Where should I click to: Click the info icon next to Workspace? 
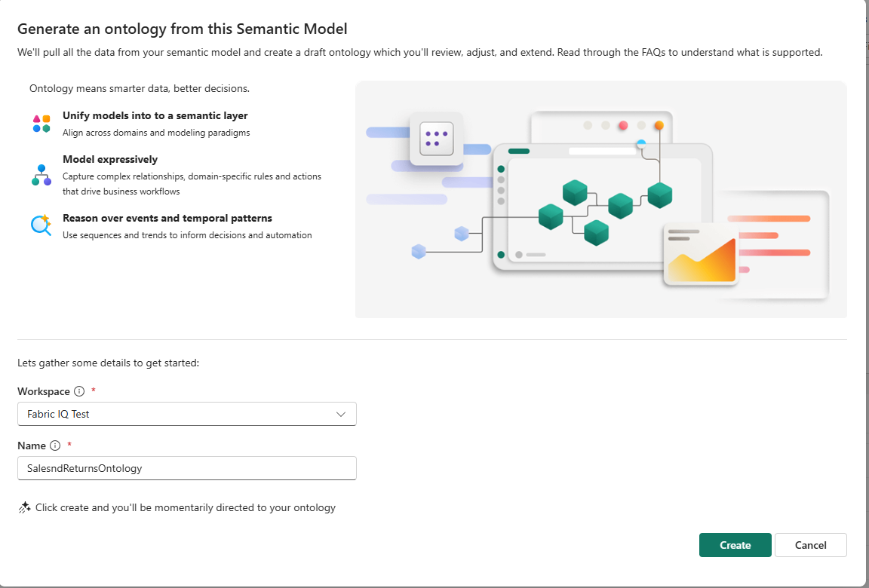tap(78, 391)
